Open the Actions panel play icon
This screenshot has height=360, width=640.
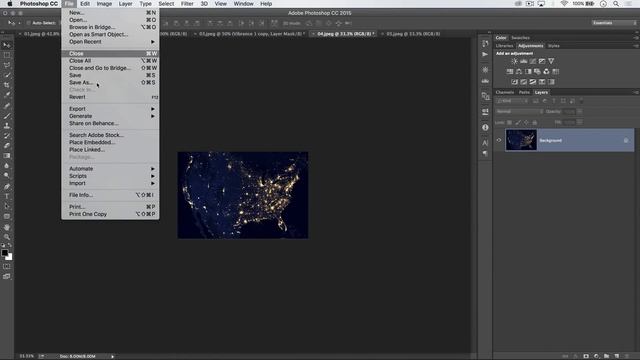point(485,54)
